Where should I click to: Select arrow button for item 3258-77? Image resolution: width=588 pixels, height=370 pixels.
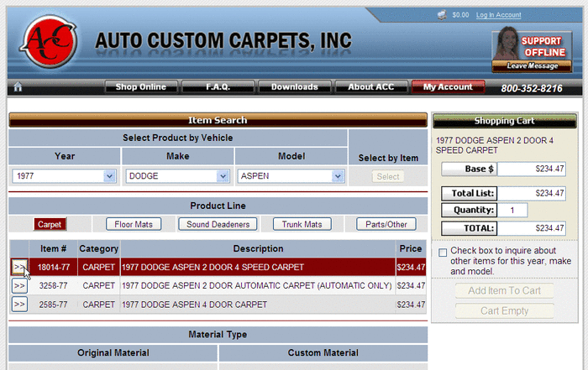[x=19, y=286]
